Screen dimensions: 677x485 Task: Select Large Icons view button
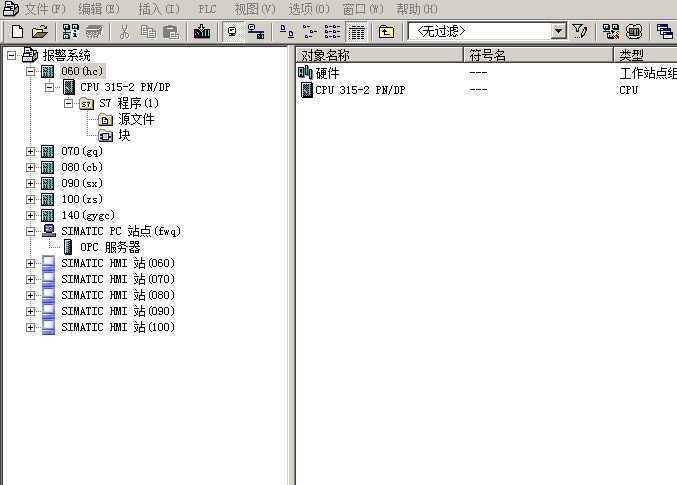pyautogui.click(x=287, y=32)
